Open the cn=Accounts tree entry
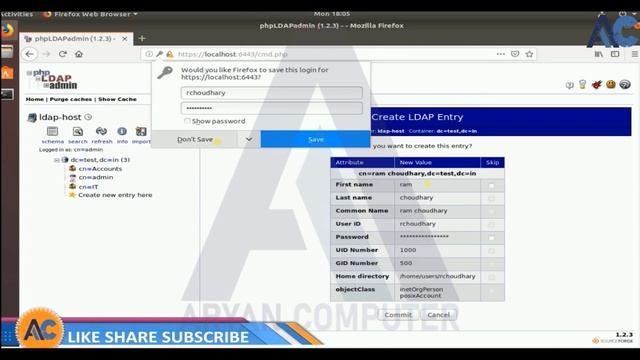The image size is (640, 360). click(x=100, y=169)
